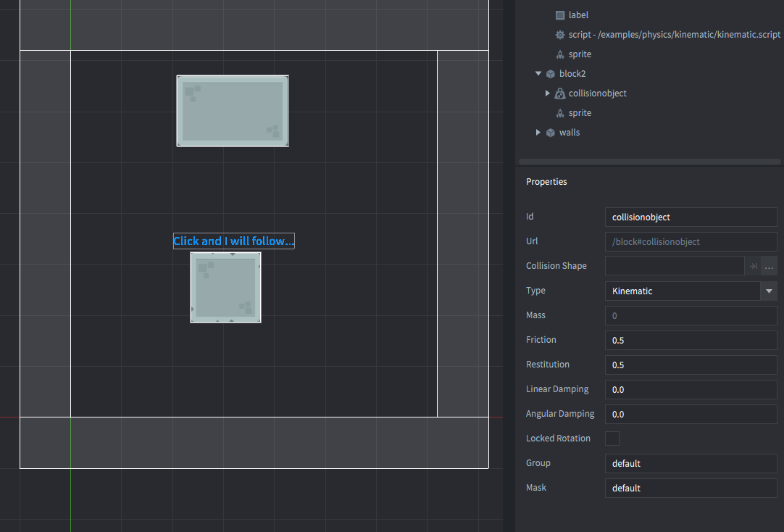The height and width of the screenshot is (532, 784).
Task: Select the label item in outline
Action: (x=578, y=15)
